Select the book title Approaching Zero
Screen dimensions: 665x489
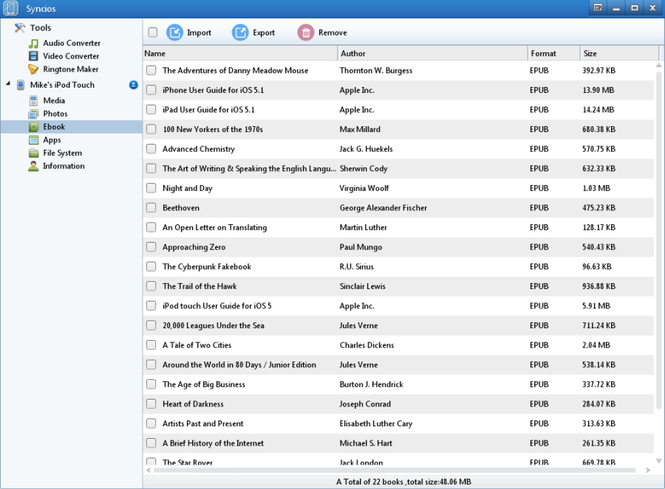click(194, 247)
